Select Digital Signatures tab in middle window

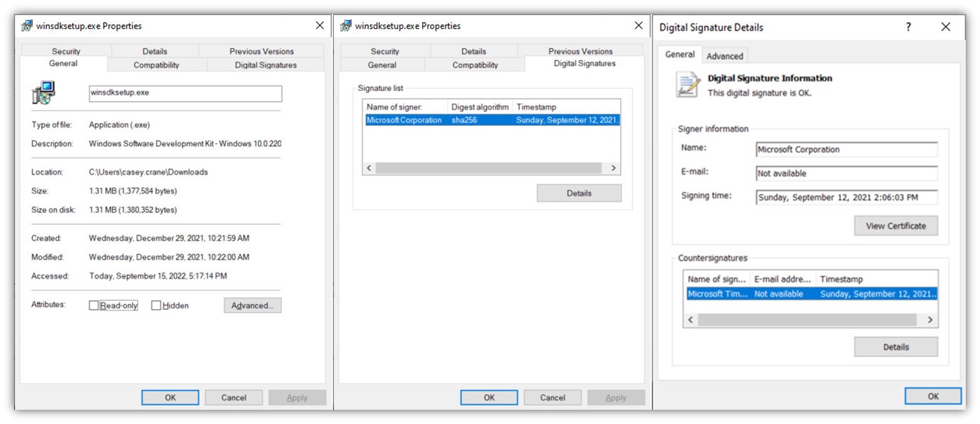point(585,63)
